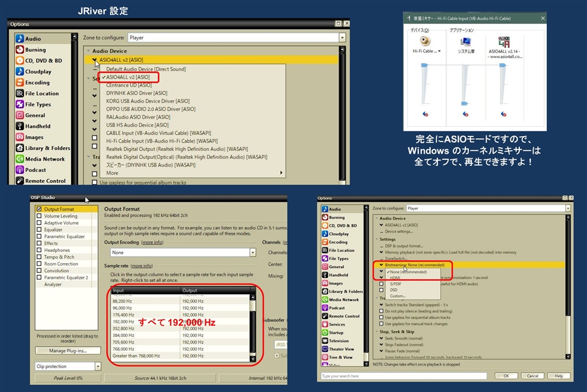The height and width of the screenshot is (392, 587).
Task: Enable Headphones in DSP Studio
Action: (x=39, y=250)
